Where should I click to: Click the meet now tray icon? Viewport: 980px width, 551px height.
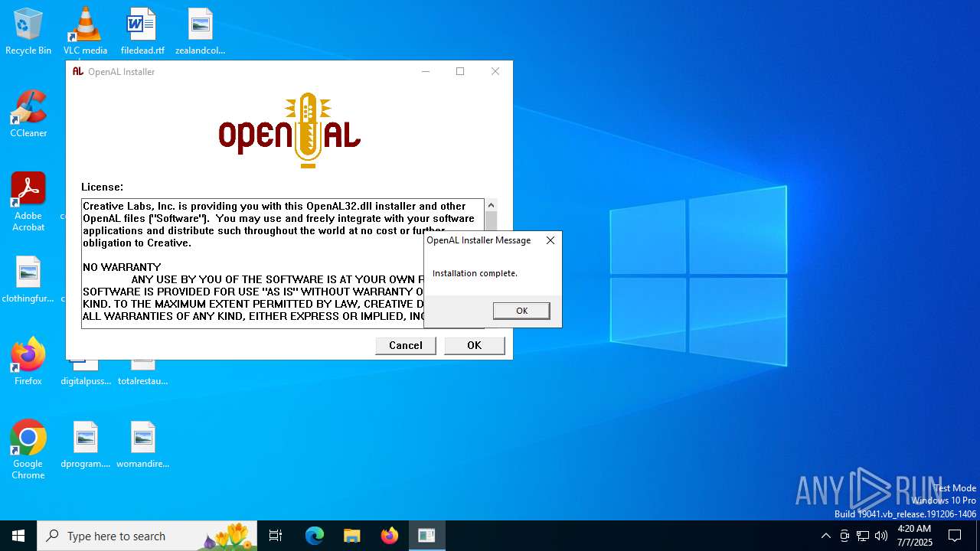[x=844, y=536]
